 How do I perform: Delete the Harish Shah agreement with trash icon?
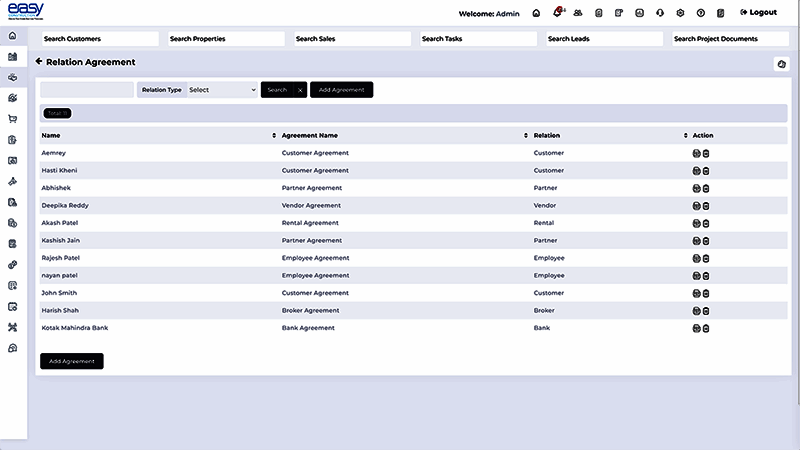tap(706, 311)
